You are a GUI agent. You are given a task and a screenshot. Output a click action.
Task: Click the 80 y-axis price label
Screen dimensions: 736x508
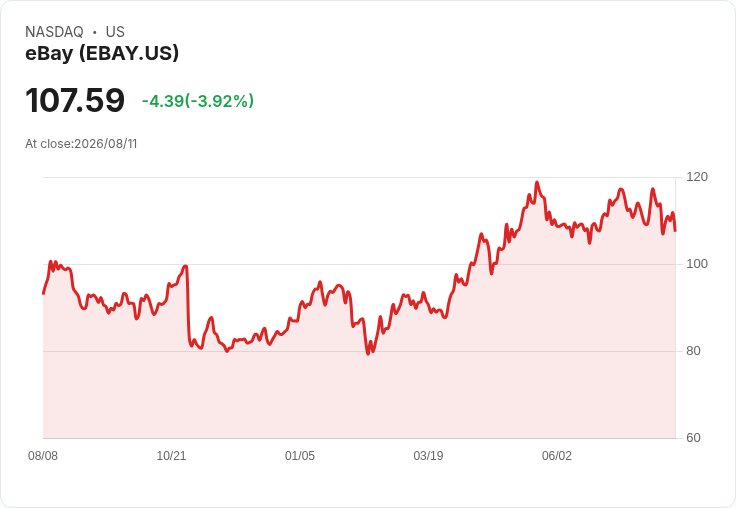click(x=693, y=351)
